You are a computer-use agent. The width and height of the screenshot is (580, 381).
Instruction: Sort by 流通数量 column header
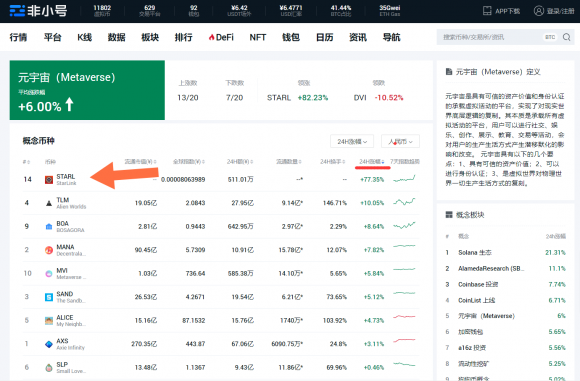[289, 162]
